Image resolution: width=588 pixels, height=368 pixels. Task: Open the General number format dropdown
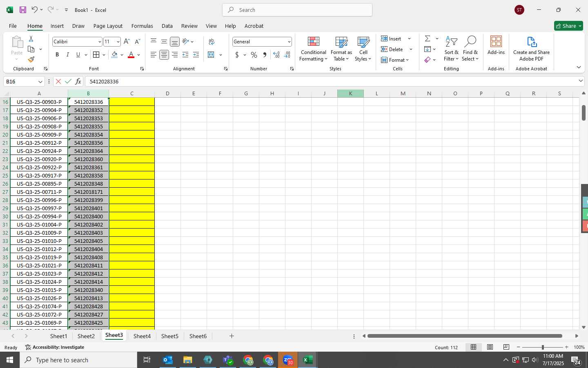pyautogui.click(x=289, y=42)
